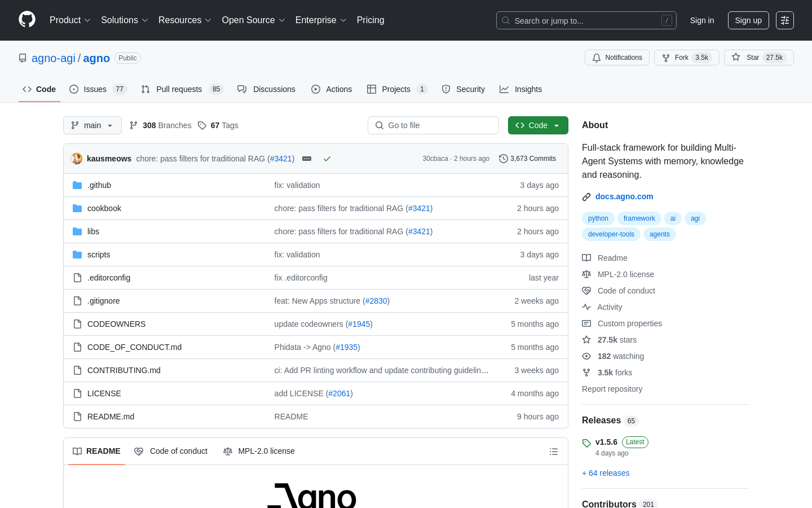This screenshot has height=508, width=812.
Task: Click kausmeows avatar image
Action: pos(77,159)
